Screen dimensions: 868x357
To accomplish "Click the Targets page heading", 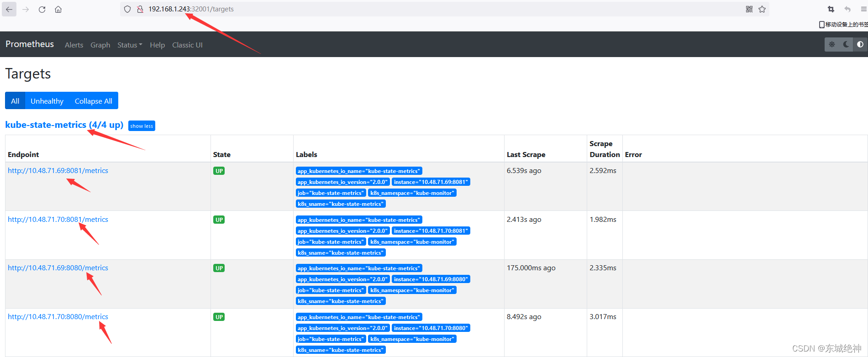I will coord(28,73).
